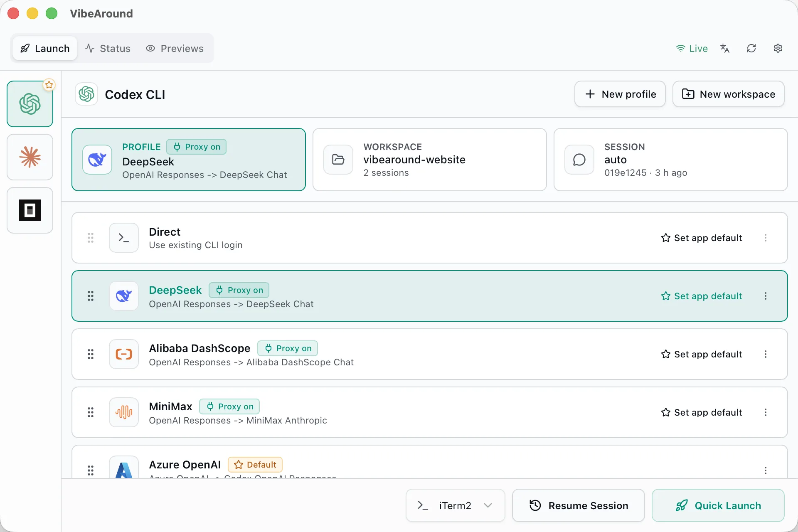Click Proxy on badge on MiniMax row
Image resolution: width=798 pixels, height=532 pixels.
coord(229,406)
